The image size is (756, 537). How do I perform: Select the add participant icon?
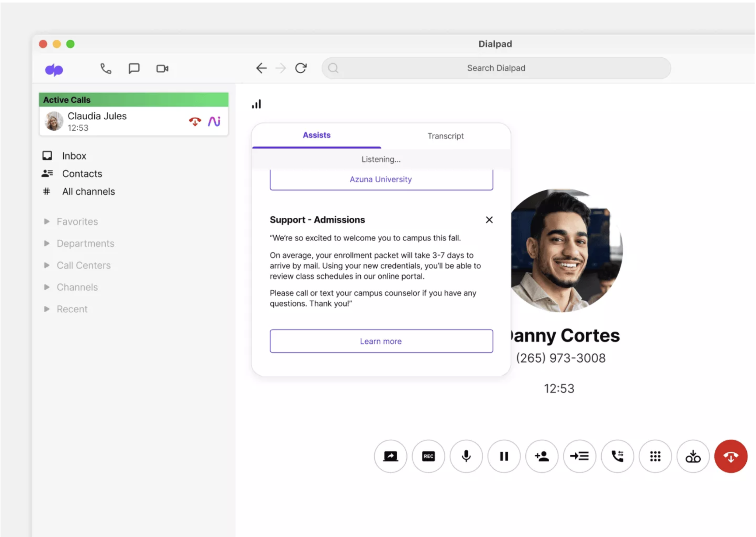542,456
